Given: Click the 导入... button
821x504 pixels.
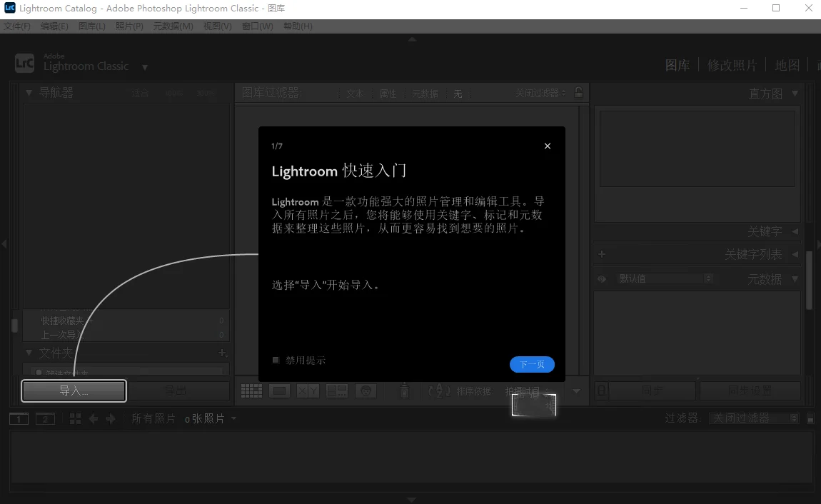Looking at the screenshot, I should (x=74, y=391).
